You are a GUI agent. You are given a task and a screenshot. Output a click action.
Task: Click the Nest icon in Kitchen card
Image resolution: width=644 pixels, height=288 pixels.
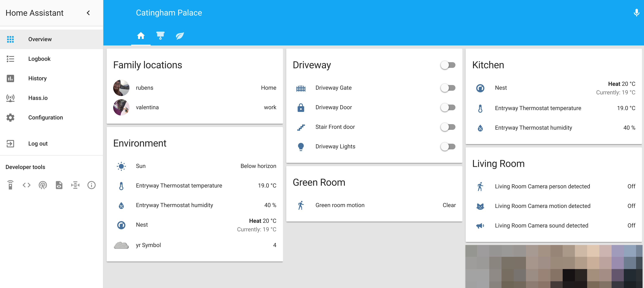[x=480, y=88]
